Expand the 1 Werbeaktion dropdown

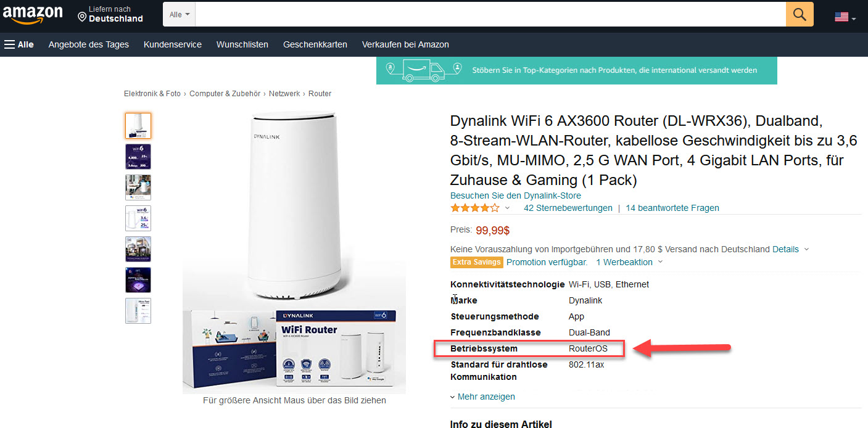[x=629, y=262]
